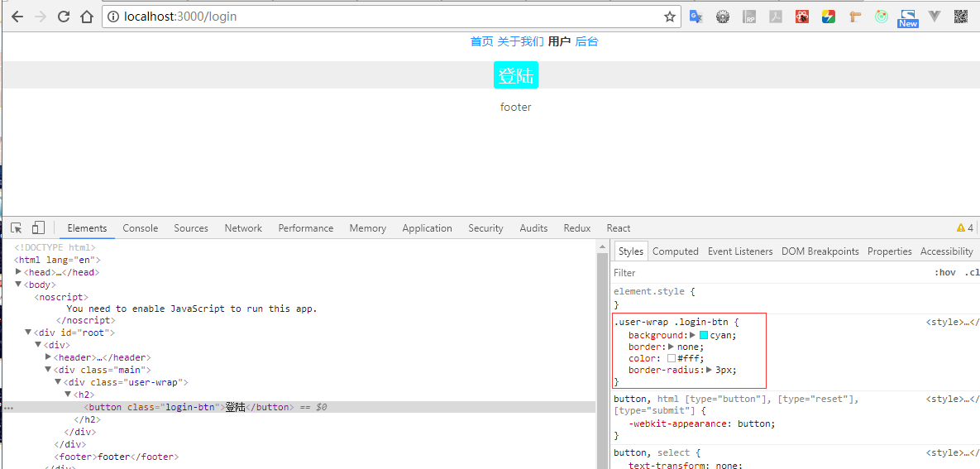Image resolution: width=980 pixels, height=469 pixels.
Task: Click the browser forward arrow
Action: tap(41, 17)
